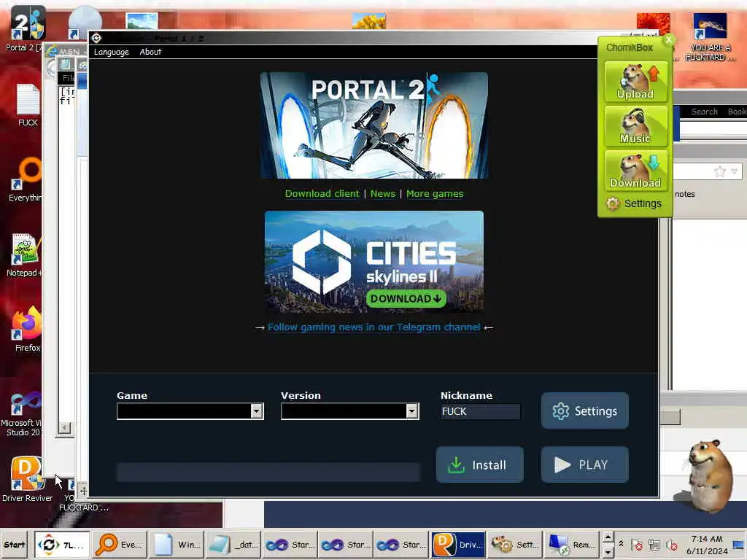Select the Portal 2 desktop shortcut
Screen dimensions: 747x560
[x=26, y=28]
